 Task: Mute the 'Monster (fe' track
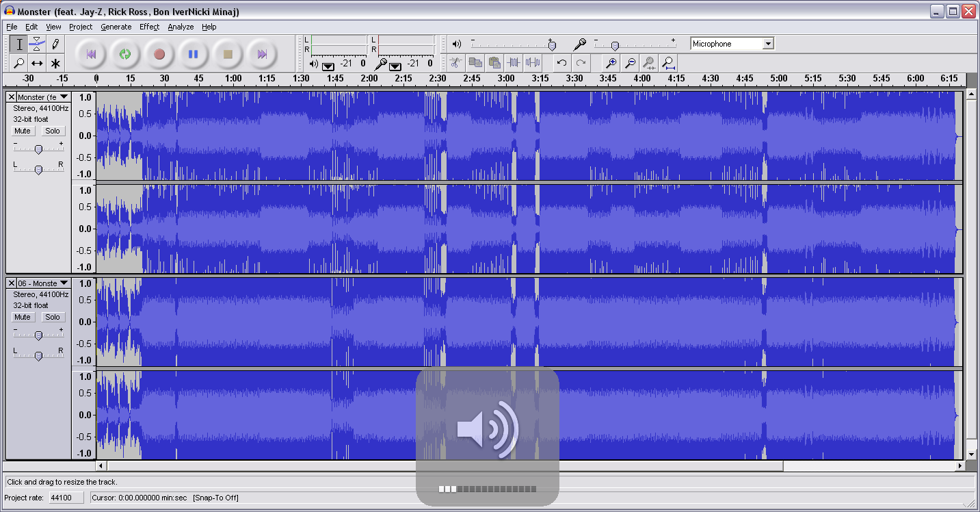(x=23, y=131)
